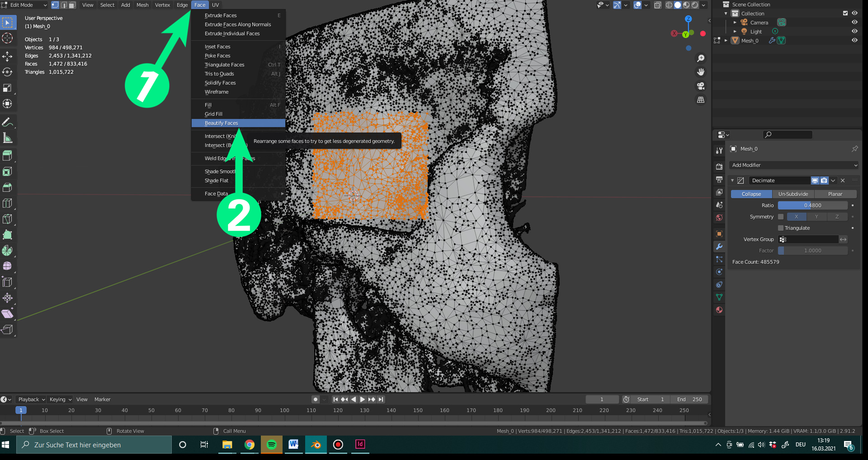Click the Un-Subdivide decimate button
This screenshot has width=868, height=460.
pos(793,194)
